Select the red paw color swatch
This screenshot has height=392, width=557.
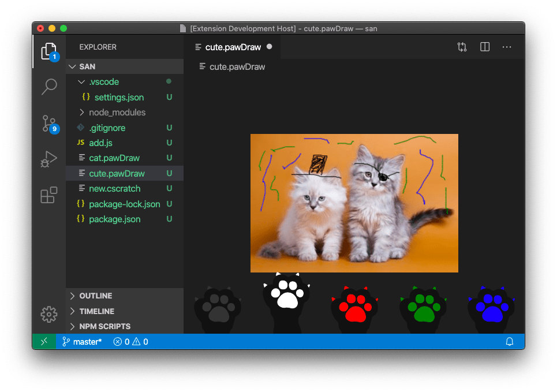pos(354,303)
